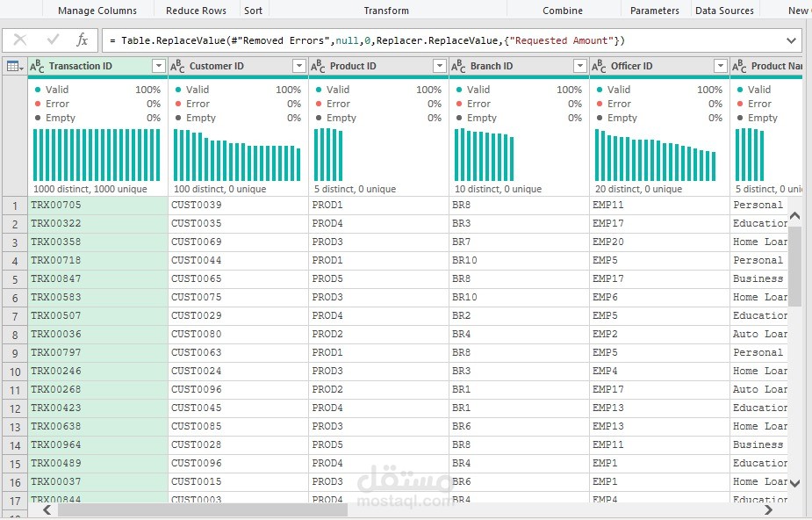Click the Manage Columns ribbon group label
Image resolution: width=812 pixels, height=520 pixels.
tap(97, 11)
